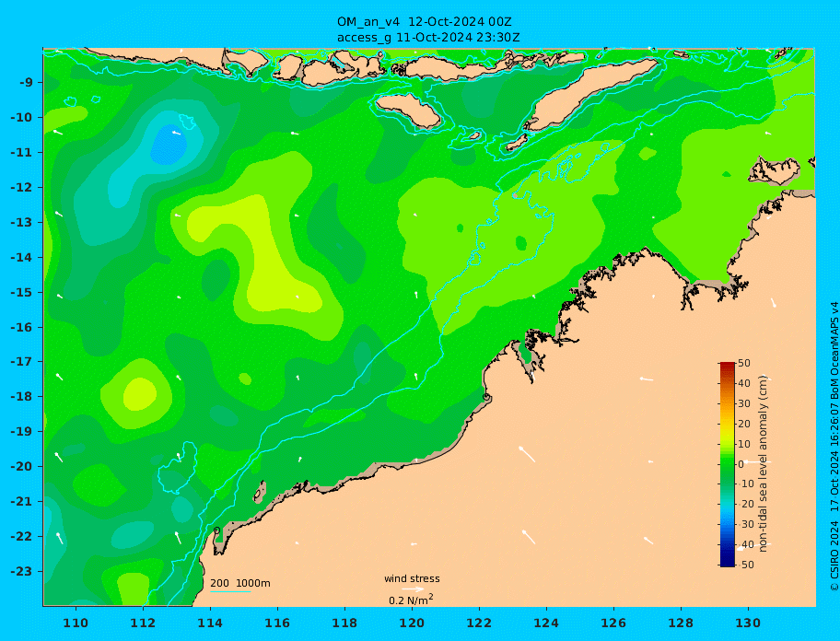Click the "50" label at colorbar's red end

click(x=744, y=363)
